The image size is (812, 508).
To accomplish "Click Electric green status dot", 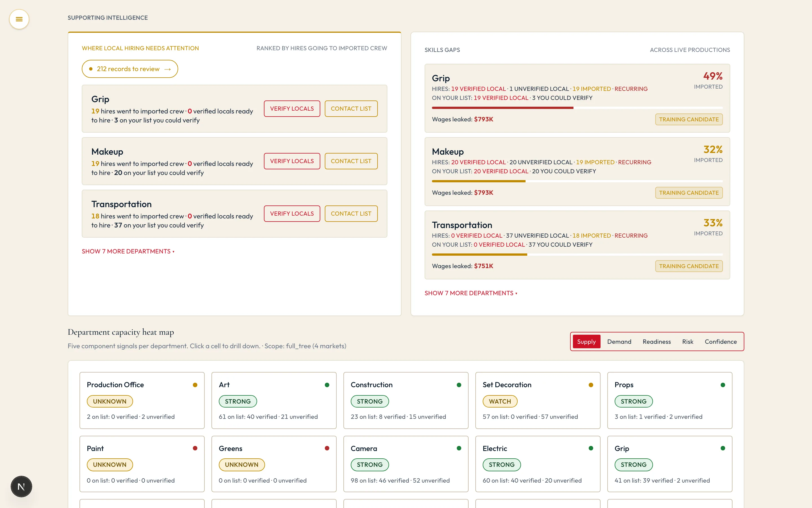I will pos(591,448).
